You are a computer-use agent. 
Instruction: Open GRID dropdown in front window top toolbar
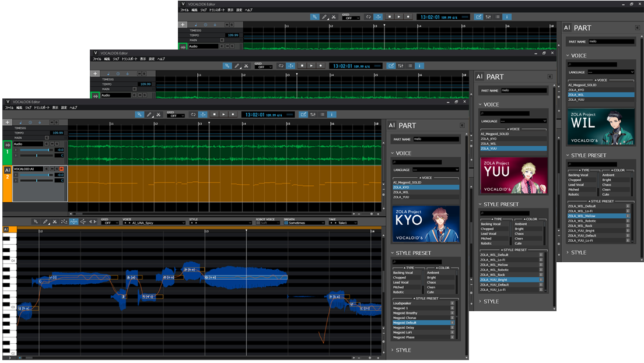tap(176, 116)
